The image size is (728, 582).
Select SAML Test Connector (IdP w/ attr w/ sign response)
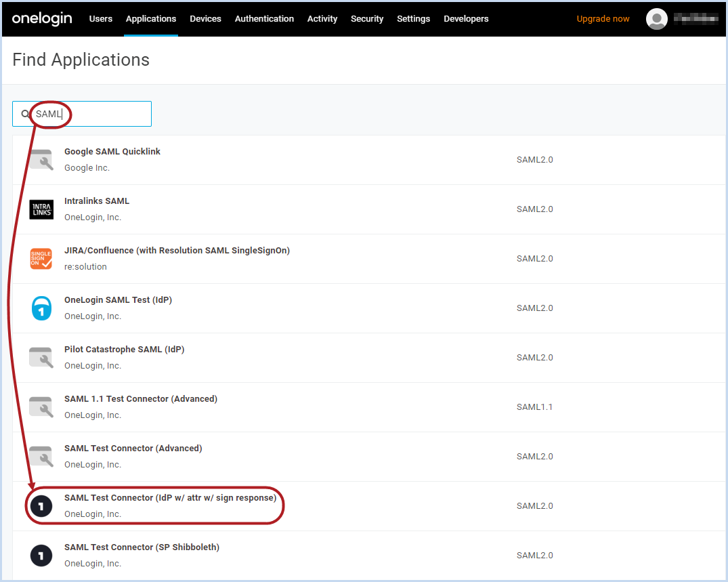click(368, 506)
